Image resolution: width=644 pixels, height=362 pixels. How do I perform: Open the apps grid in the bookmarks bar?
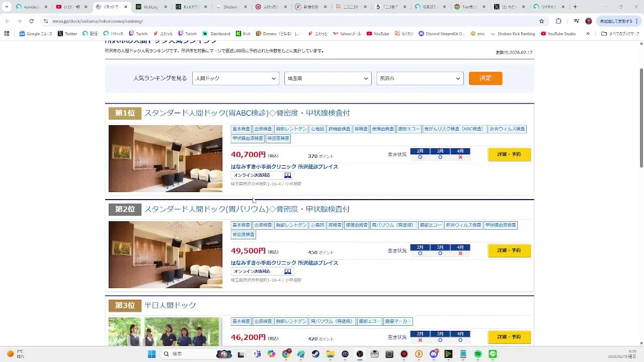[7, 34]
